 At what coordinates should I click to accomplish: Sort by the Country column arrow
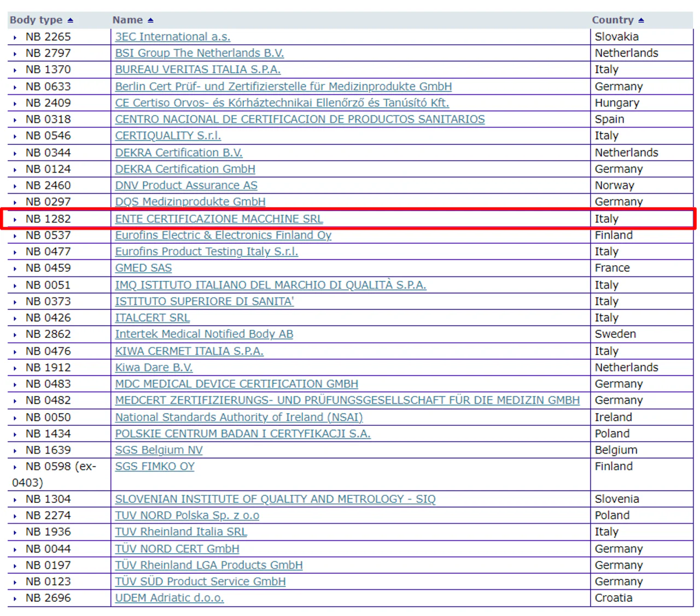tap(641, 20)
